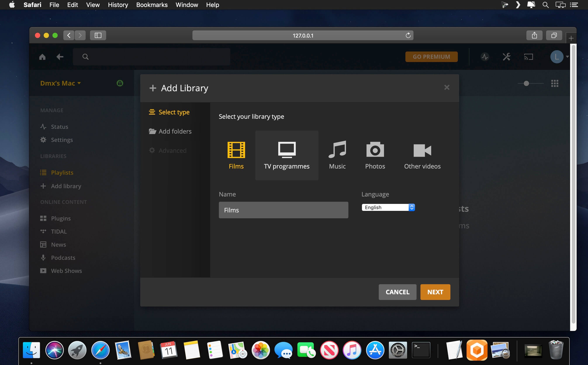Click Safari back navigation button
The image size is (588, 365).
pos(69,36)
